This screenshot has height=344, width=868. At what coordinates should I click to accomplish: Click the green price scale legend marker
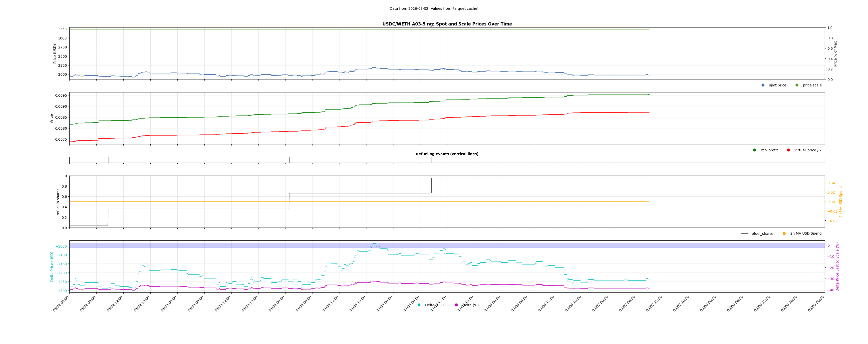tap(797, 85)
